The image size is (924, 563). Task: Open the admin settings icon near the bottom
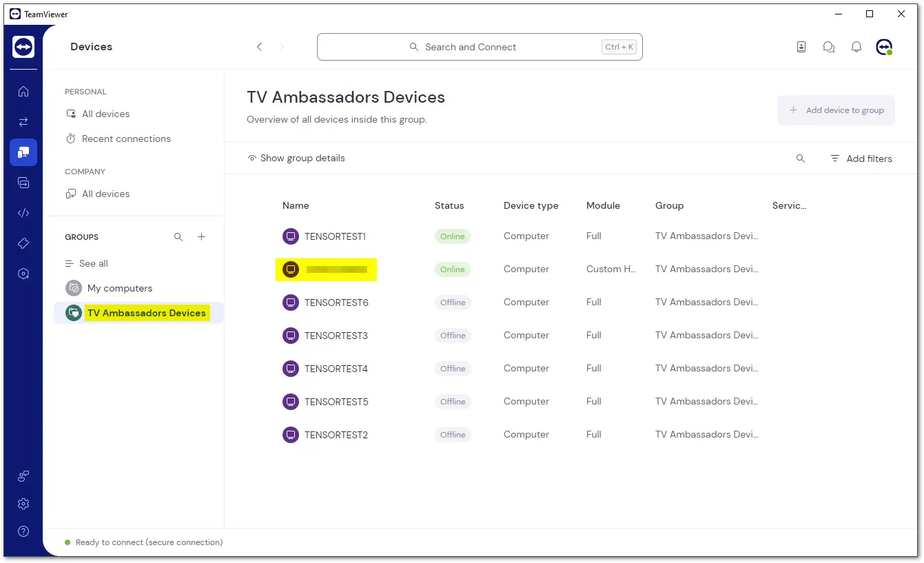pyautogui.click(x=23, y=475)
